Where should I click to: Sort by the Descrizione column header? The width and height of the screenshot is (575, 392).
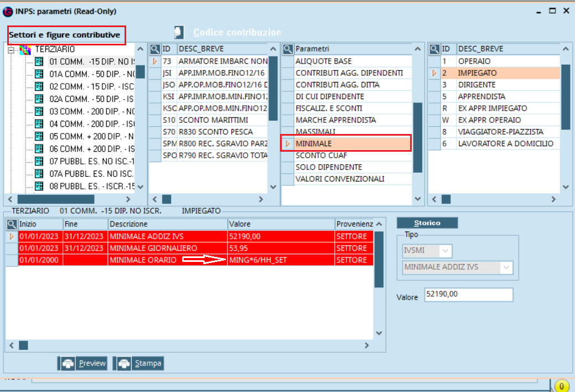(x=168, y=224)
